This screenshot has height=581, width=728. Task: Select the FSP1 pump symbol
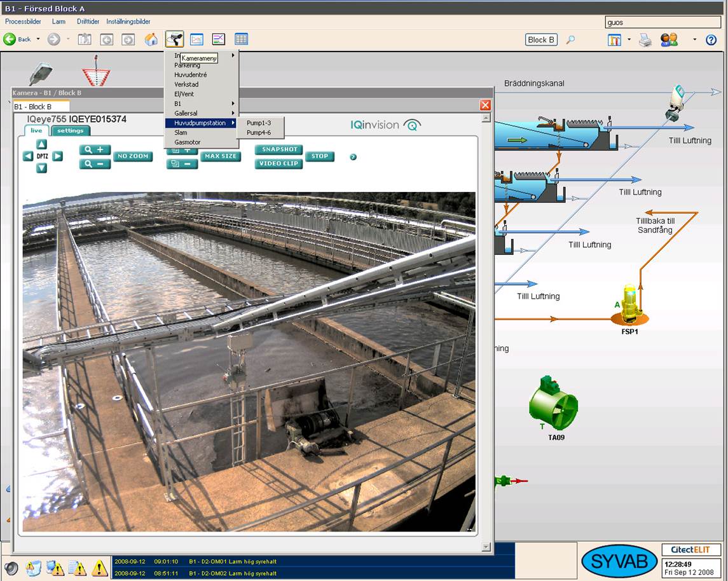point(629,305)
